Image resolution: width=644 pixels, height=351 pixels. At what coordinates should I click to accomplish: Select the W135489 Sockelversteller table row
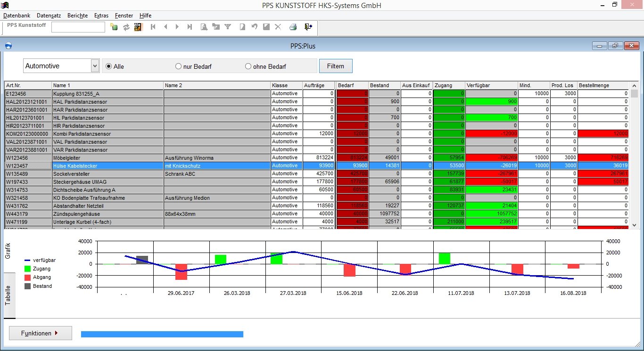pyautogui.click(x=316, y=173)
